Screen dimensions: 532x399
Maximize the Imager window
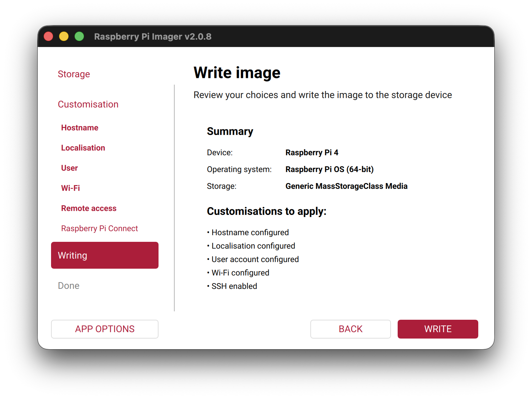[79, 36]
